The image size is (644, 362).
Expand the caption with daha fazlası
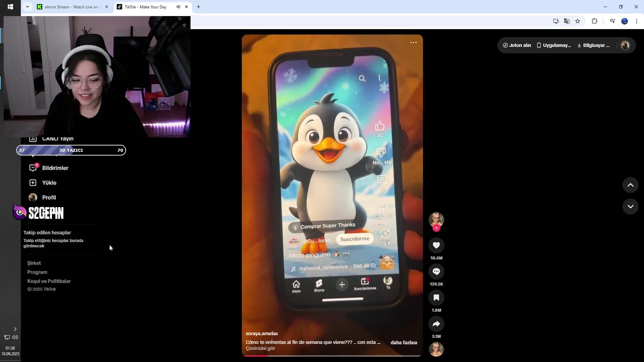[404, 342]
